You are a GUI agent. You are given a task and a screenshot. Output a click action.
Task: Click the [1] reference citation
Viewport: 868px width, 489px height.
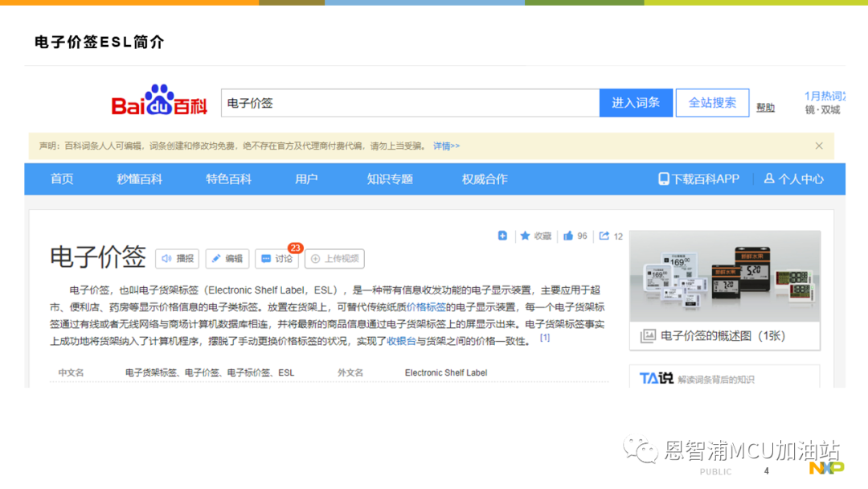point(545,337)
